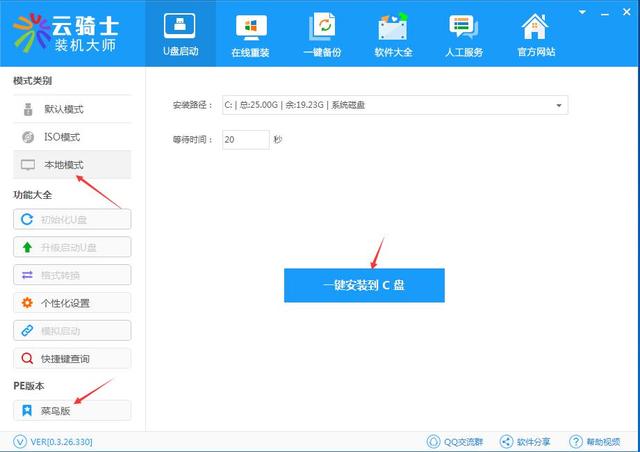The height and width of the screenshot is (452, 640).
Task: Switch to 在线重装 tab
Action: (x=251, y=35)
